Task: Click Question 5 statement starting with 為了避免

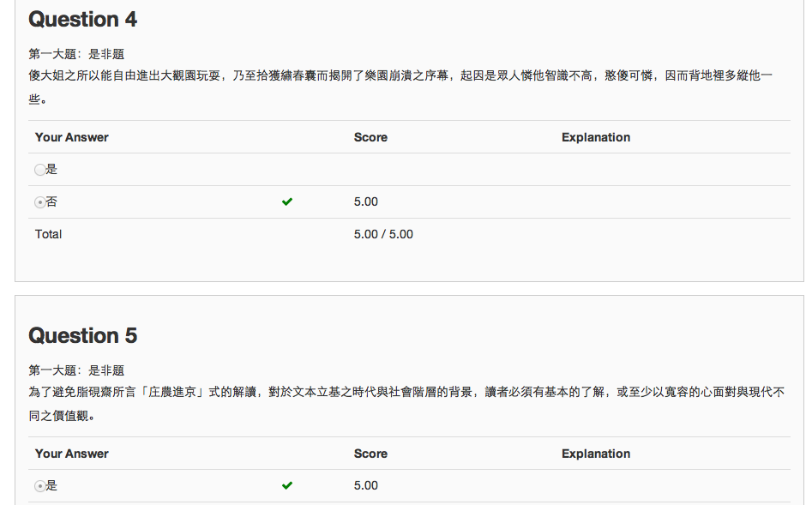Action: tap(406, 393)
